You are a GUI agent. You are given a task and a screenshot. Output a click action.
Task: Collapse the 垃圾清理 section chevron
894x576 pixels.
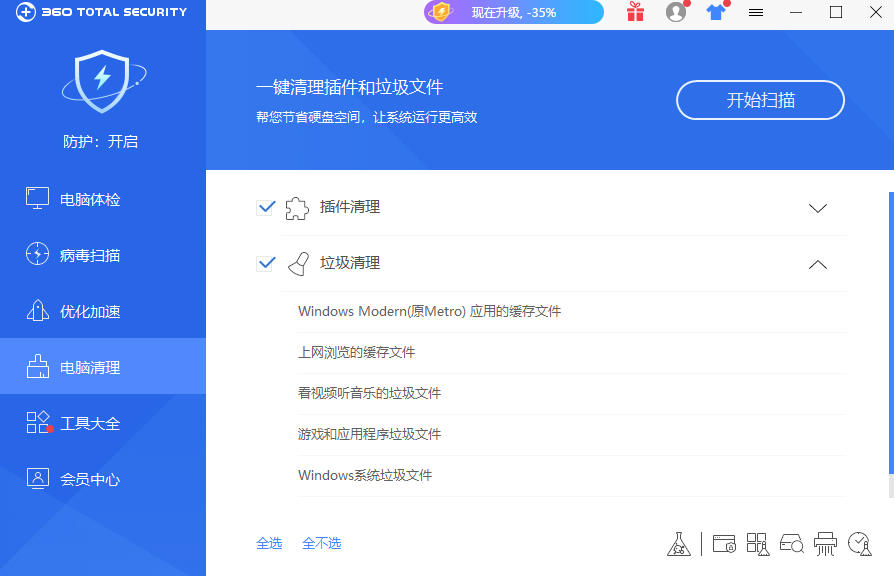tap(818, 264)
